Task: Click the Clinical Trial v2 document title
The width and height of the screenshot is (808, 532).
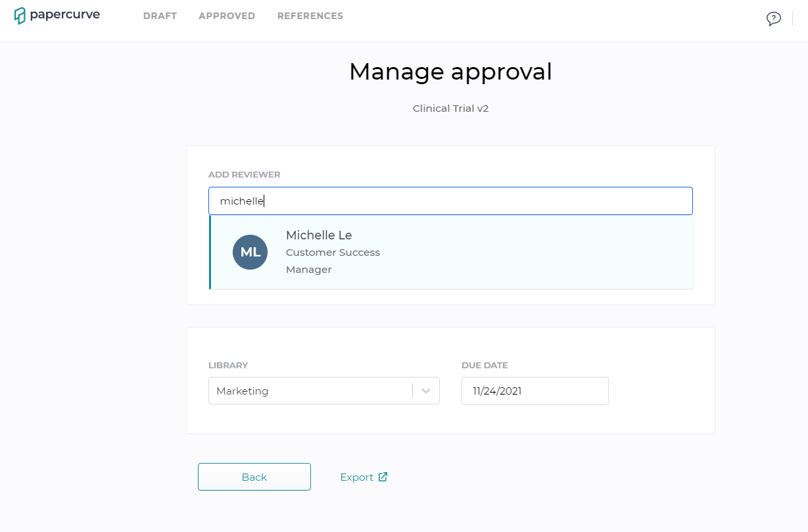Action: (450, 108)
